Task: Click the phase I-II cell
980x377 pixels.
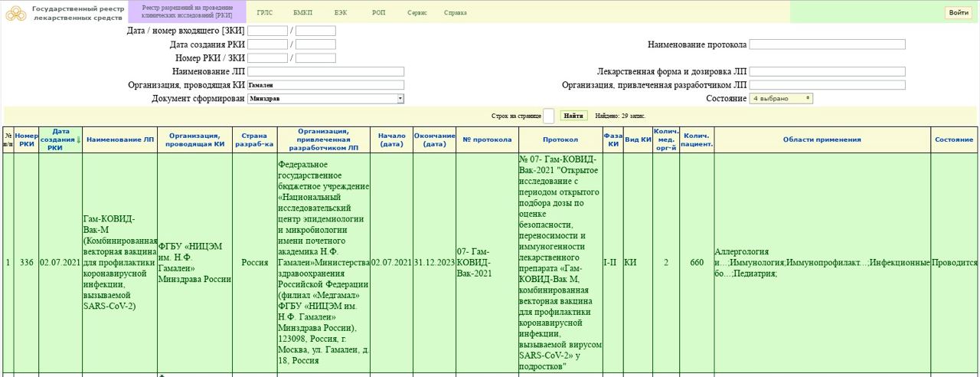Action: point(612,263)
